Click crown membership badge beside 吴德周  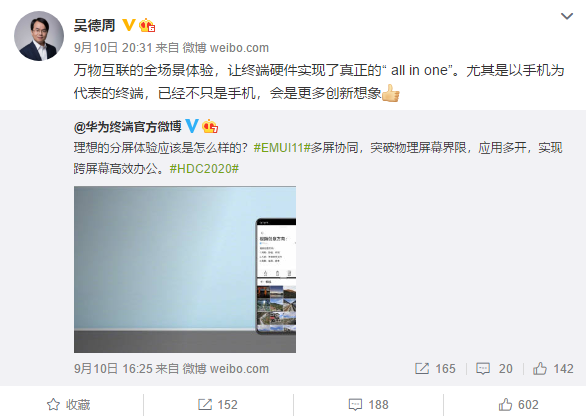point(147,25)
